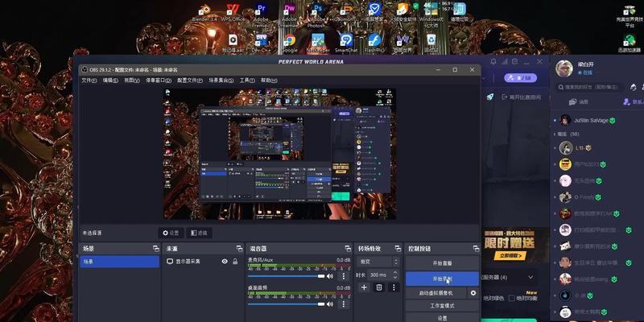Screen dimensions: 644x322
Task: Open virtual camera gear settings
Action: tap(473, 293)
